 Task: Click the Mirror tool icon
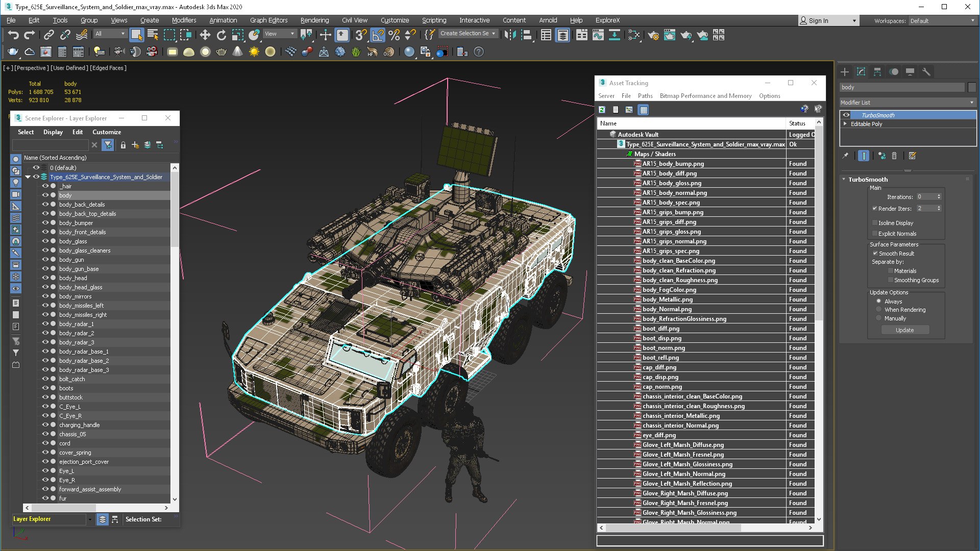509,35
